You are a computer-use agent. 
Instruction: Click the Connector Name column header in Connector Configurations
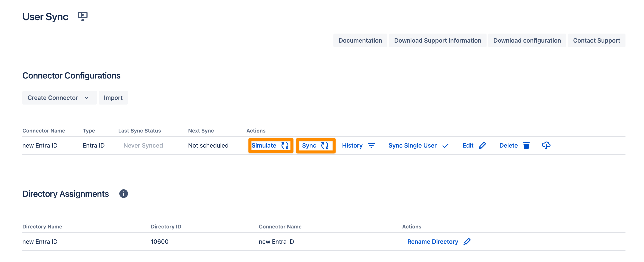(44, 131)
